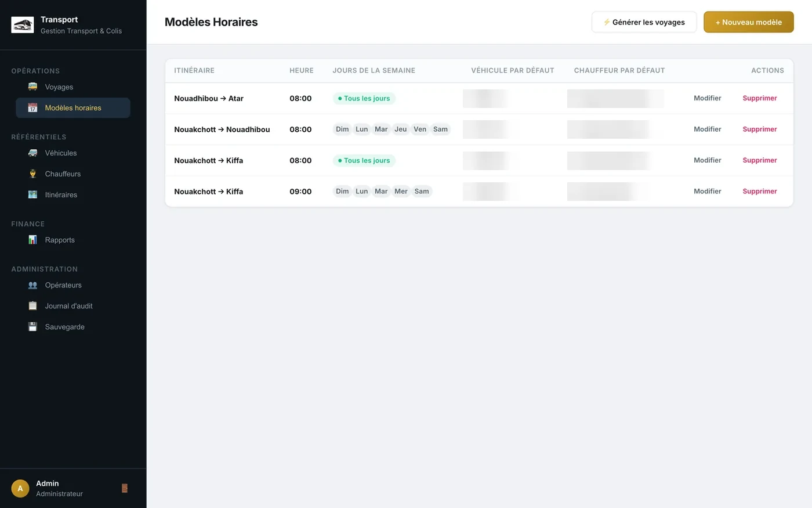
Task: Click the logout door icon beside Admin
Action: tap(124, 488)
